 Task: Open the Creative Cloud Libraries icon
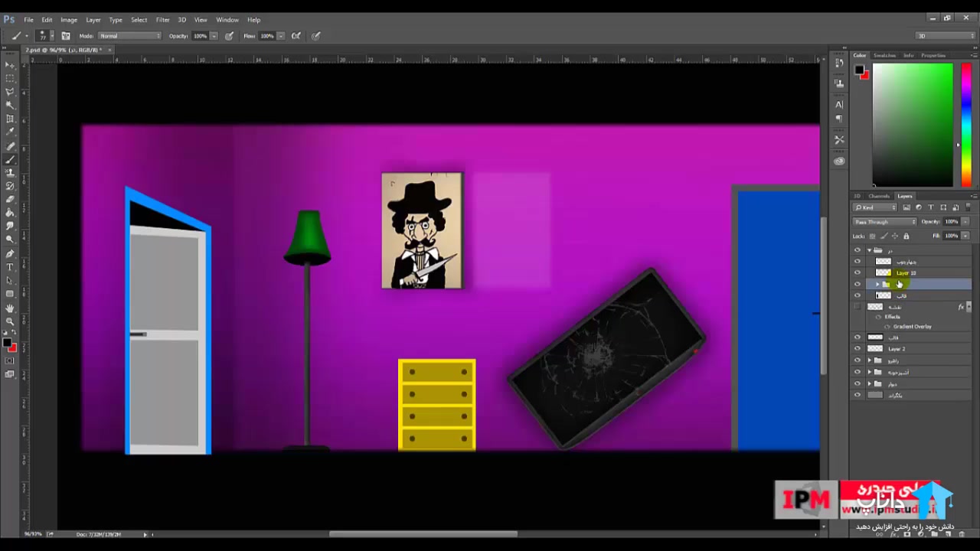tap(839, 161)
